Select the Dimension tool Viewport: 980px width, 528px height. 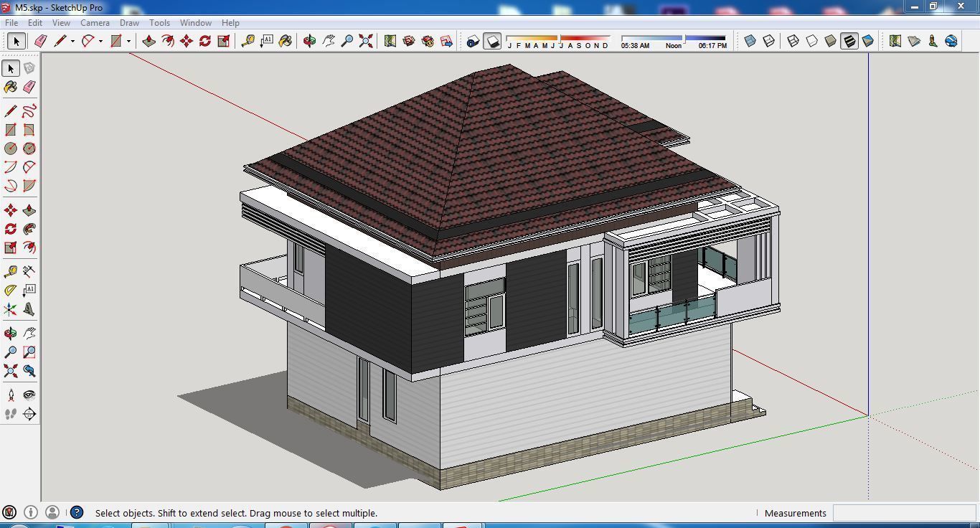pos(29,272)
